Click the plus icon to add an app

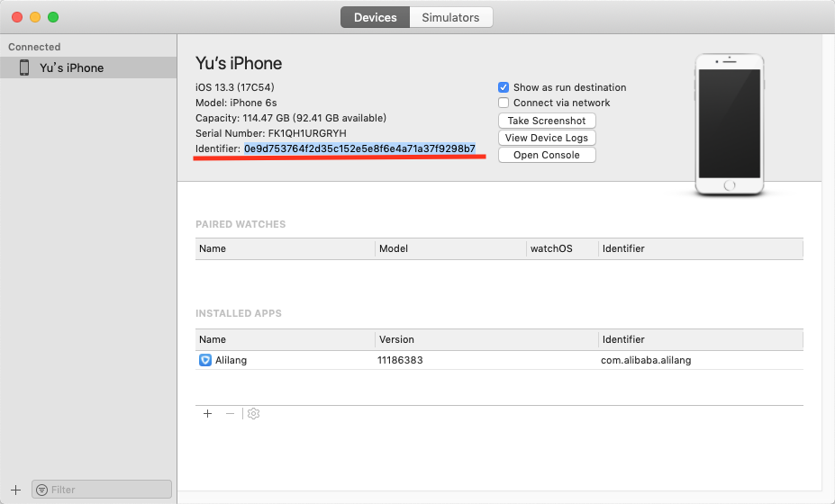pos(208,413)
